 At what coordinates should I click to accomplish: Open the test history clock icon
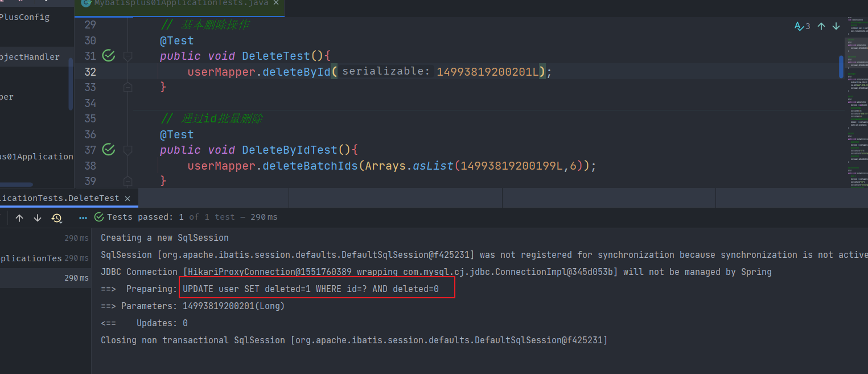click(56, 217)
